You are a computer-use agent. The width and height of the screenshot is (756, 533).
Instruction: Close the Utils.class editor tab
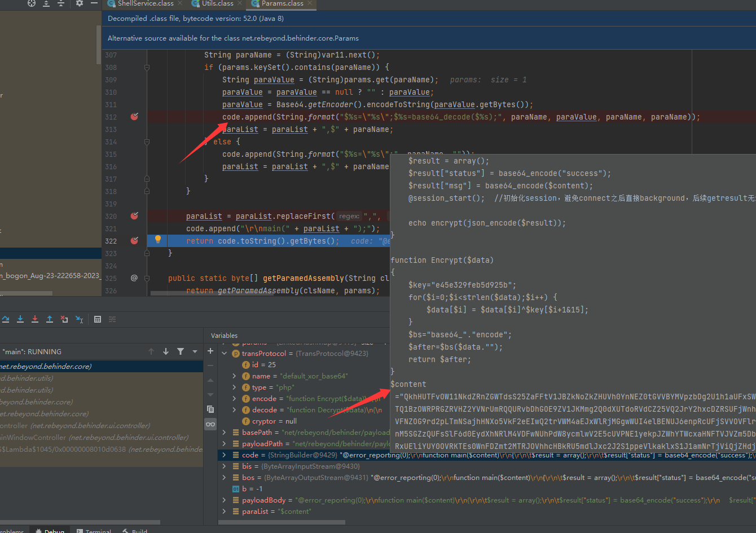point(240,3)
